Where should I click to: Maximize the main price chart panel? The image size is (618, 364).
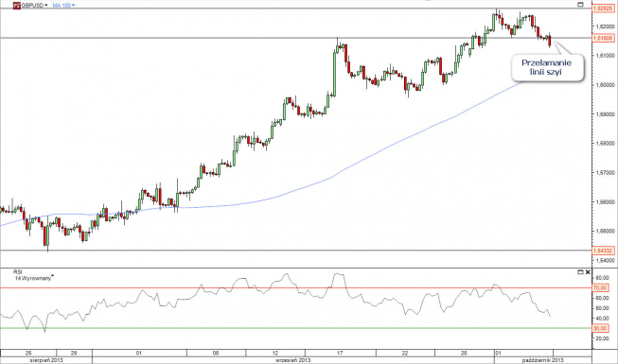580,5
